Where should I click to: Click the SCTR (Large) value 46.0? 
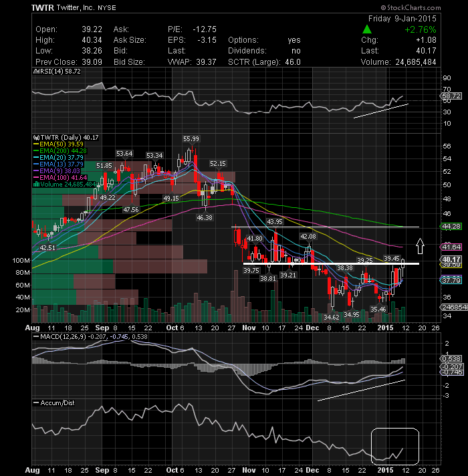click(293, 62)
